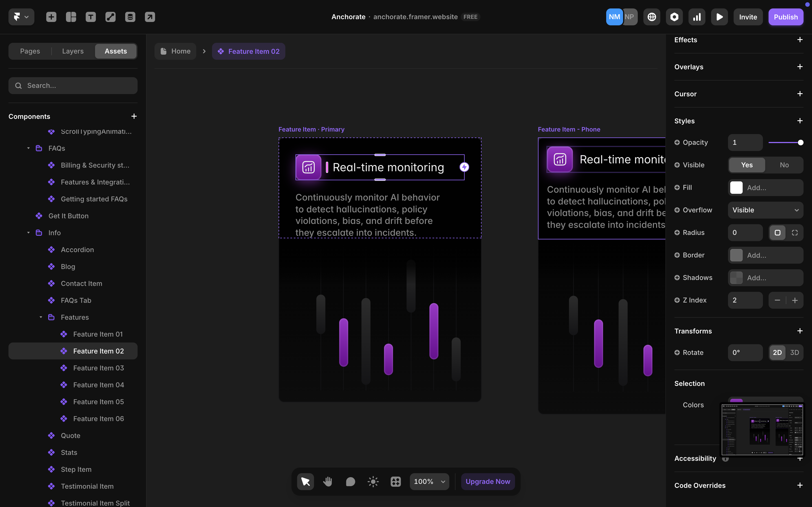The image size is (812, 507).
Task: Click the Insert plus icon in the top toolbar
Action: (x=51, y=17)
